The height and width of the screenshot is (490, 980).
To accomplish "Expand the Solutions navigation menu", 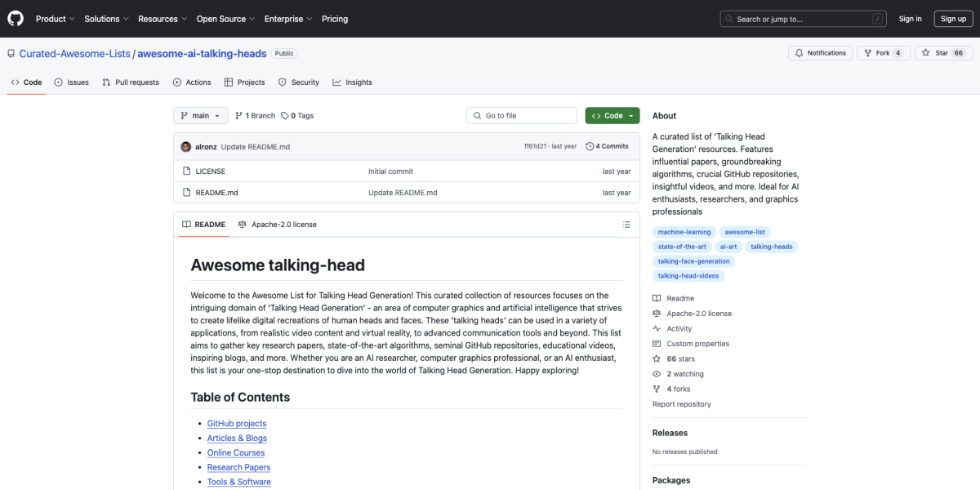I will click(106, 19).
